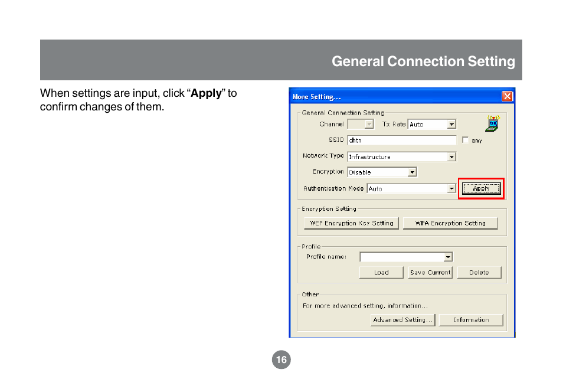Open the Channel dropdown
Screen dimensions: 563x392
pos(369,125)
